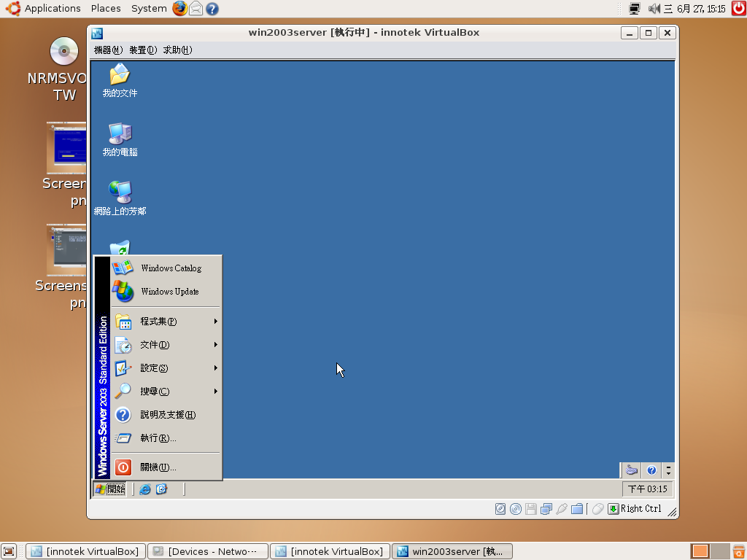Click the Right Ctrl host key label

(640, 508)
